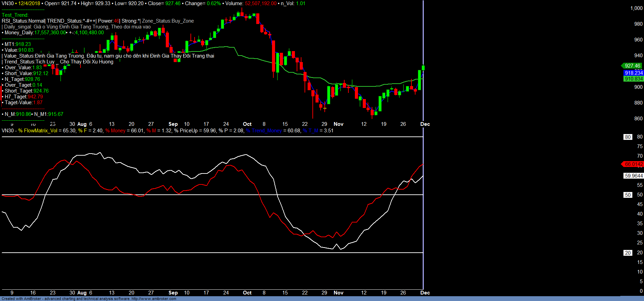Click the white 59.9644 indicator value tag

tap(633, 176)
